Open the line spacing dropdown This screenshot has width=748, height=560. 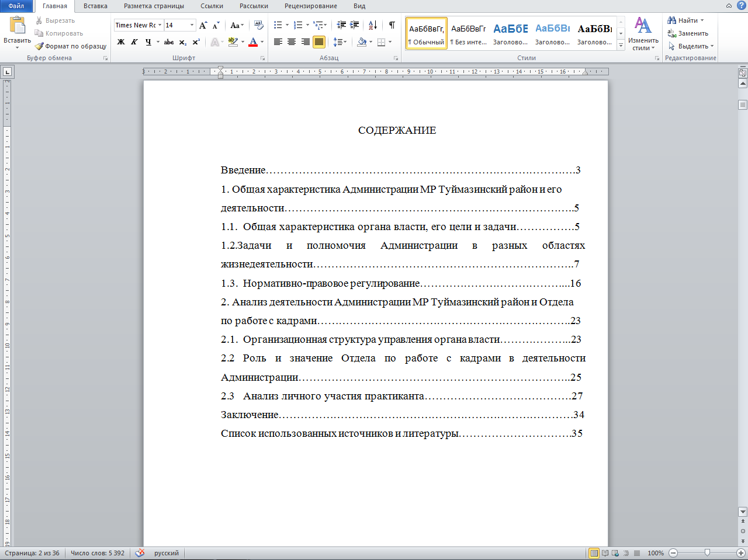coord(340,42)
